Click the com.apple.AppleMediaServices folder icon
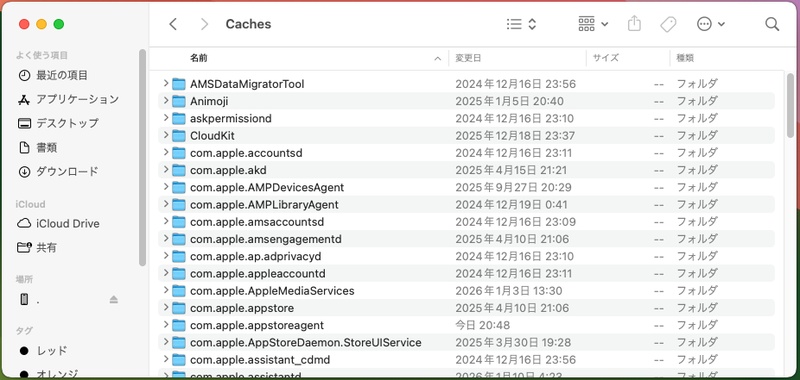 coord(179,291)
